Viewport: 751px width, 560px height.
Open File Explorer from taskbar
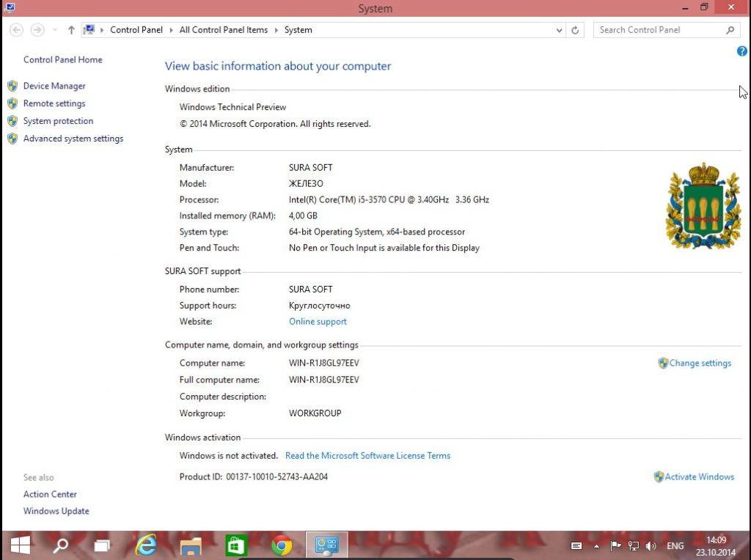tap(191, 545)
